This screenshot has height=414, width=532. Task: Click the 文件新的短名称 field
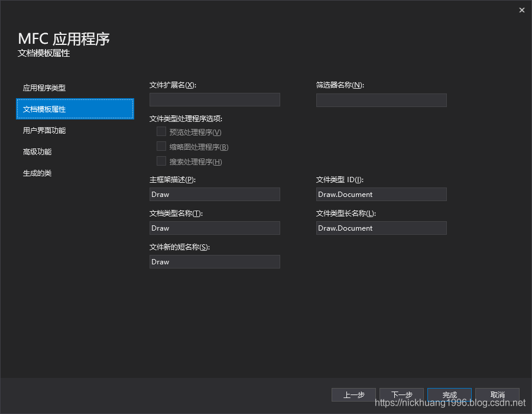click(x=215, y=261)
